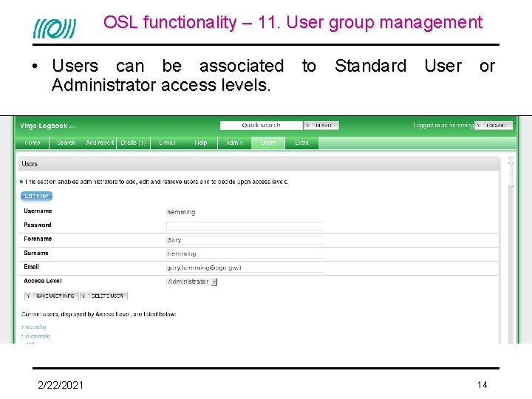532x399 pixels.
Task: Open the accadia user link
Action: [x=35, y=327]
